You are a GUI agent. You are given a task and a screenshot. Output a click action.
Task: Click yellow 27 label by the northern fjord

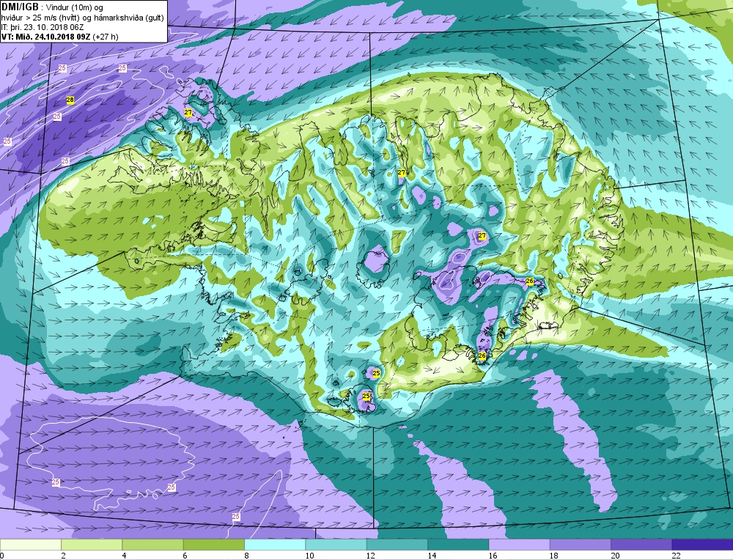click(402, 172)
